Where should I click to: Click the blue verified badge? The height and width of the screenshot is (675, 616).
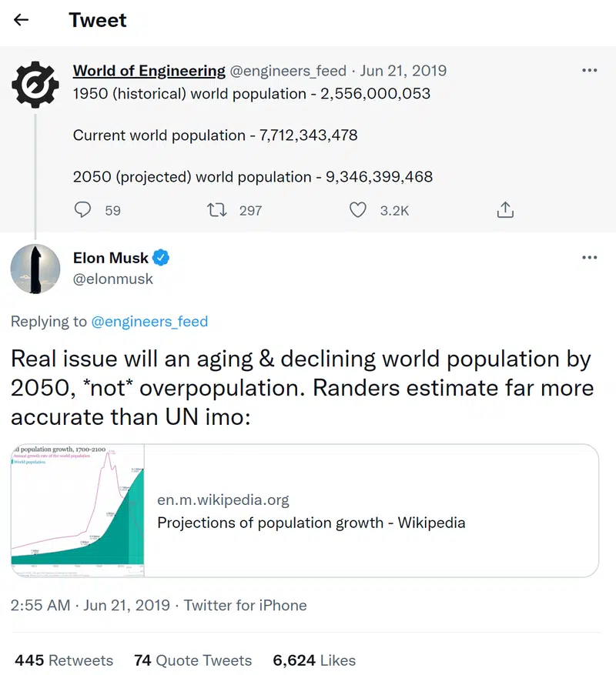[161, 257]
